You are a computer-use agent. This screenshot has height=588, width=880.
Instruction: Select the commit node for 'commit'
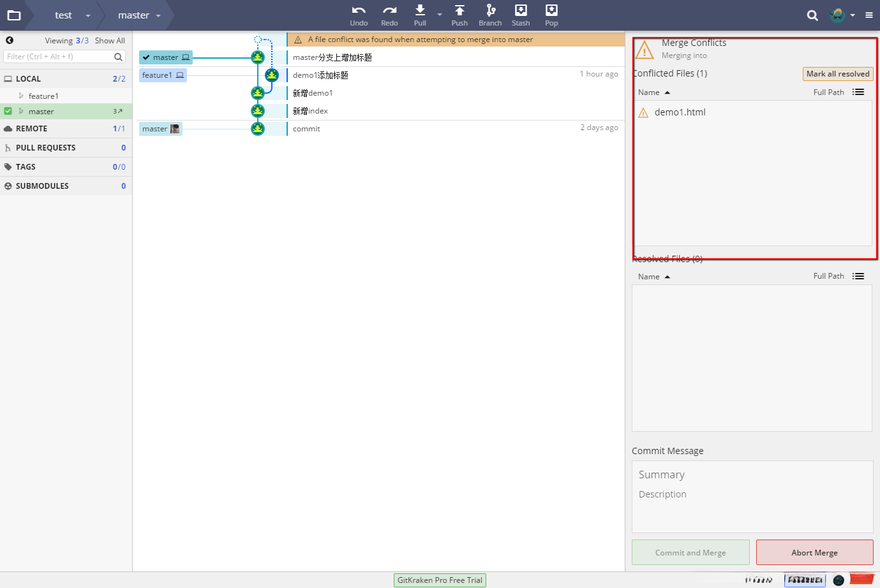258,129
